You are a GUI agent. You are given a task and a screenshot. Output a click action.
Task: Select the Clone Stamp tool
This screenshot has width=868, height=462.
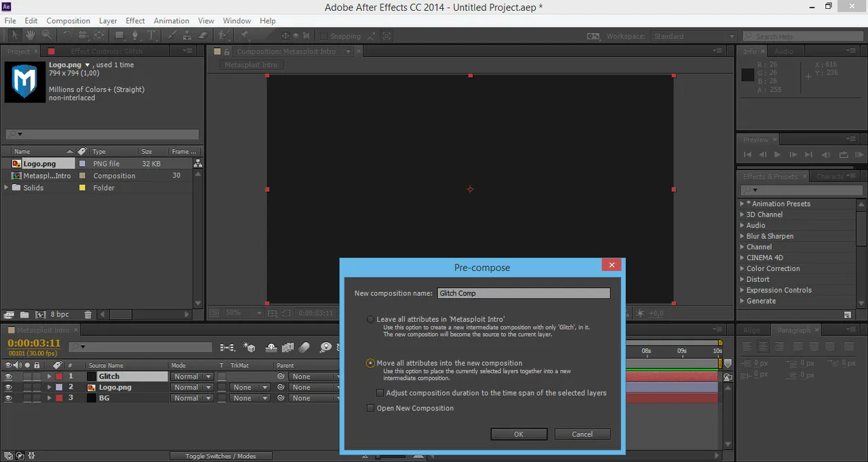[187, 35]
